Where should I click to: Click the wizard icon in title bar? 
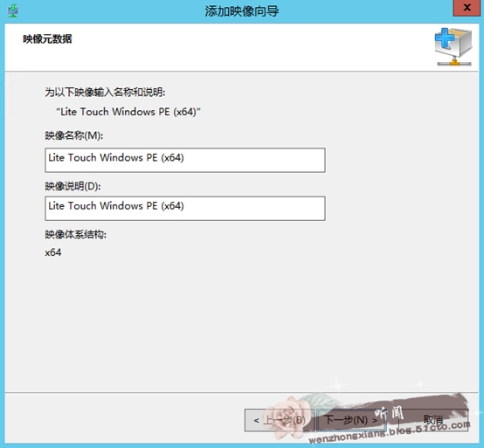12,11
